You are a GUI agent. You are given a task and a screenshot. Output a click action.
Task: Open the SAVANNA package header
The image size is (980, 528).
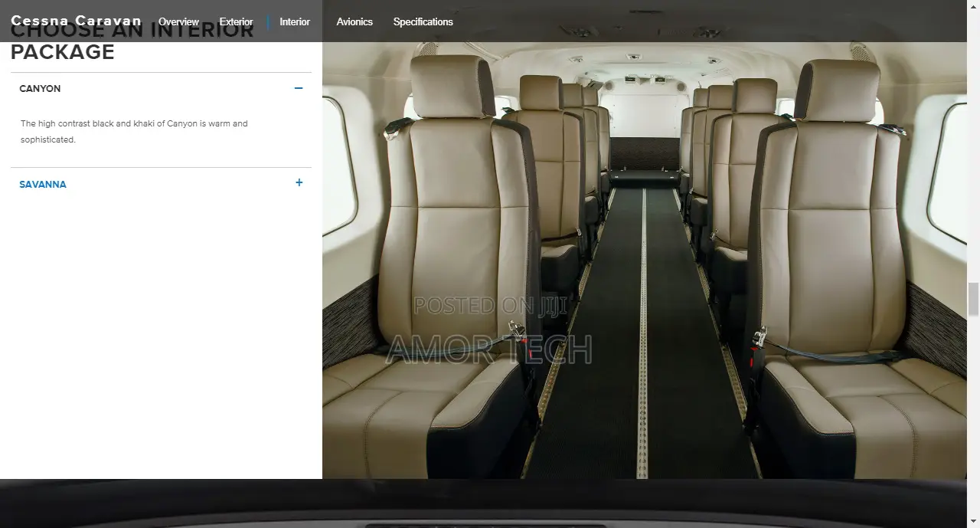(161, 184)
